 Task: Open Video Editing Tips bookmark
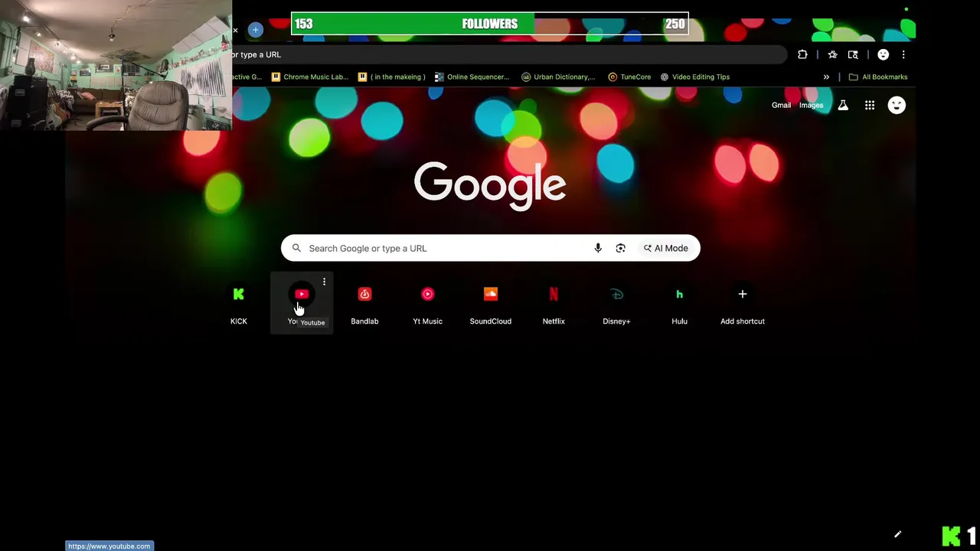tap(695, 77)
